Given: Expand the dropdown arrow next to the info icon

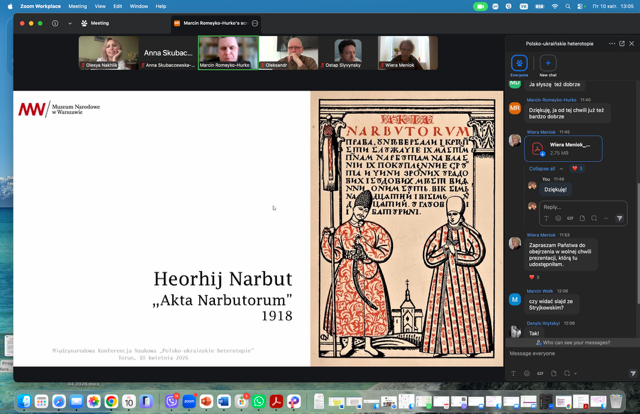Looking at the screenshot, I should click(x=69, y=23).
